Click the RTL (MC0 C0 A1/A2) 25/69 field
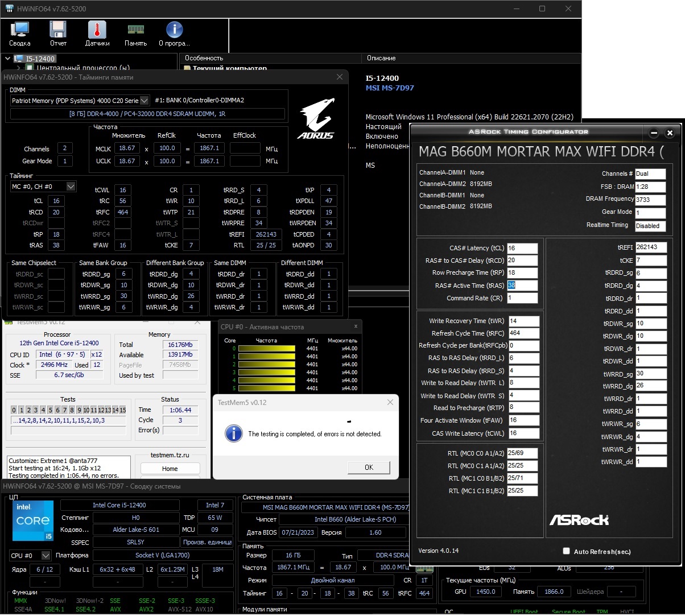 pos(522,453)
